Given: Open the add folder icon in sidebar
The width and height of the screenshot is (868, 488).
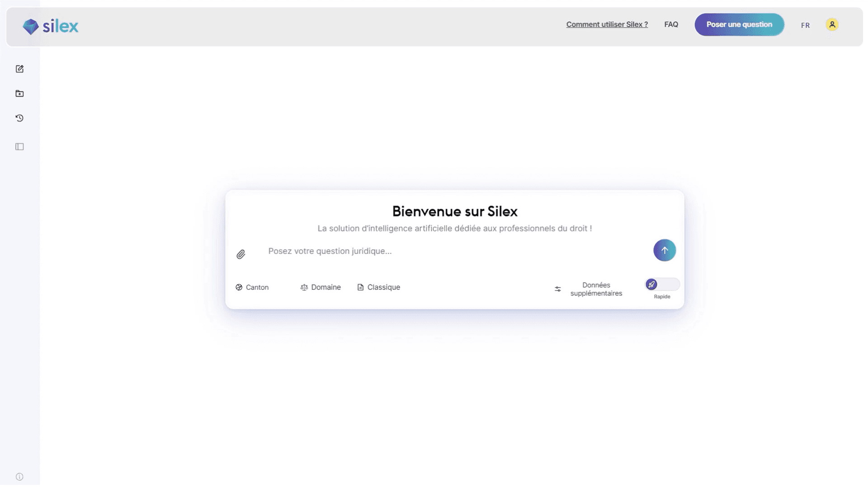Looking at the screenshot, I should 19,94.
